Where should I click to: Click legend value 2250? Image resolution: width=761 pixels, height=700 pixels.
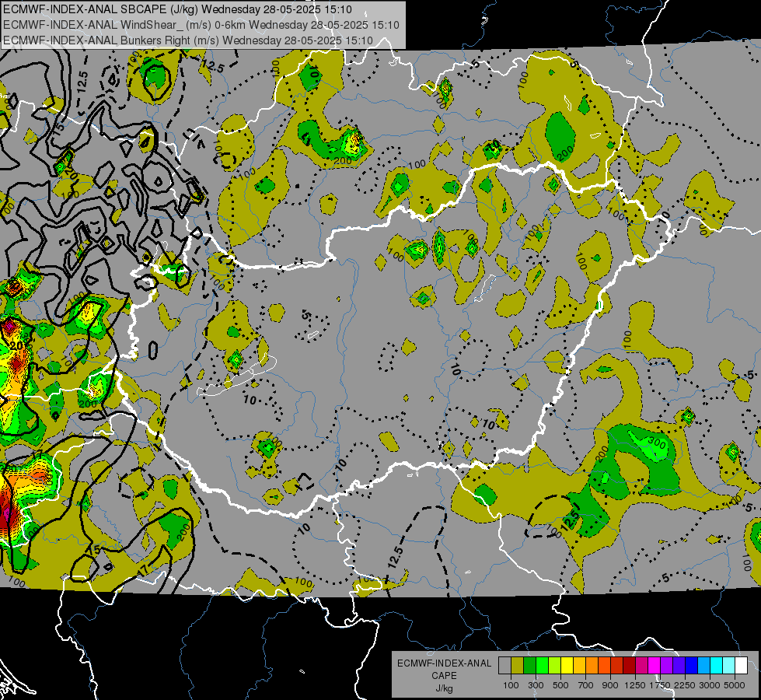click(685, 685)
